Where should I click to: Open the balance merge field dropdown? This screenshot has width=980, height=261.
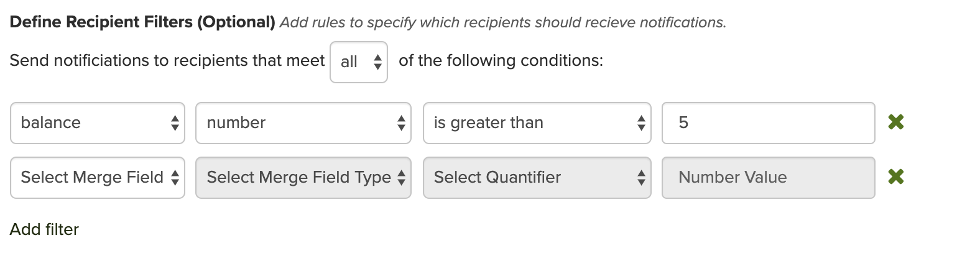pyautogui.click(x=97, y=123)
